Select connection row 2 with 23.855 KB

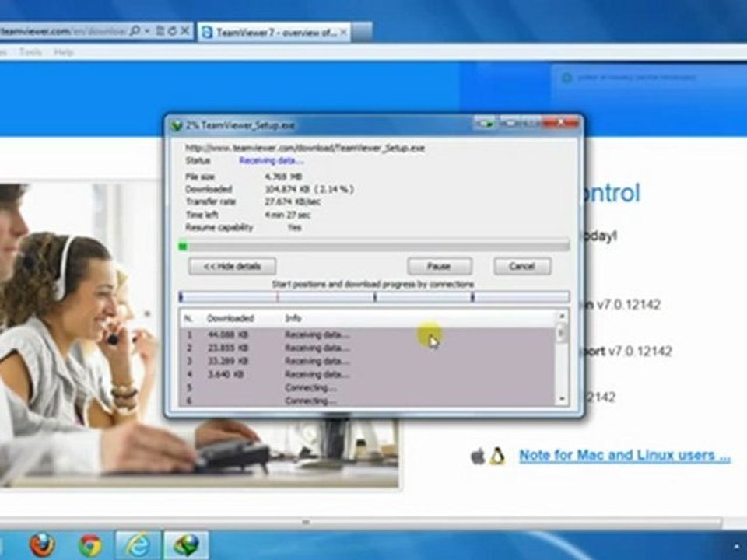coord(367,348)
